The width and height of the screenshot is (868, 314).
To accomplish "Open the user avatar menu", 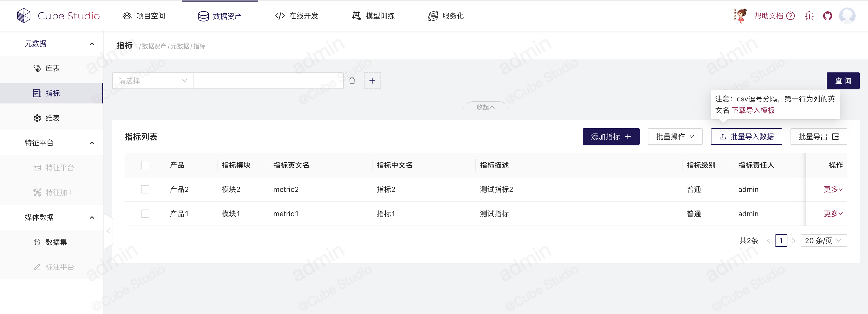I will point(847,16).
